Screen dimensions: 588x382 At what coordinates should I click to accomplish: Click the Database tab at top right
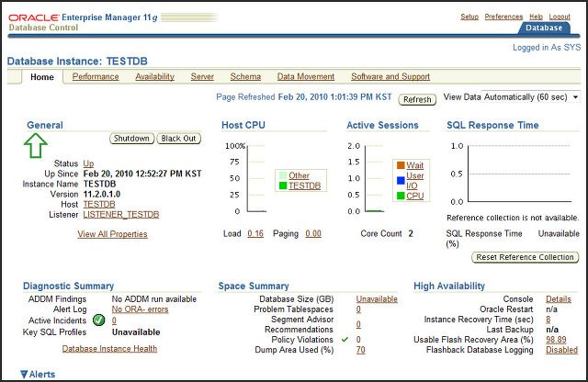[x=544, y=28]
